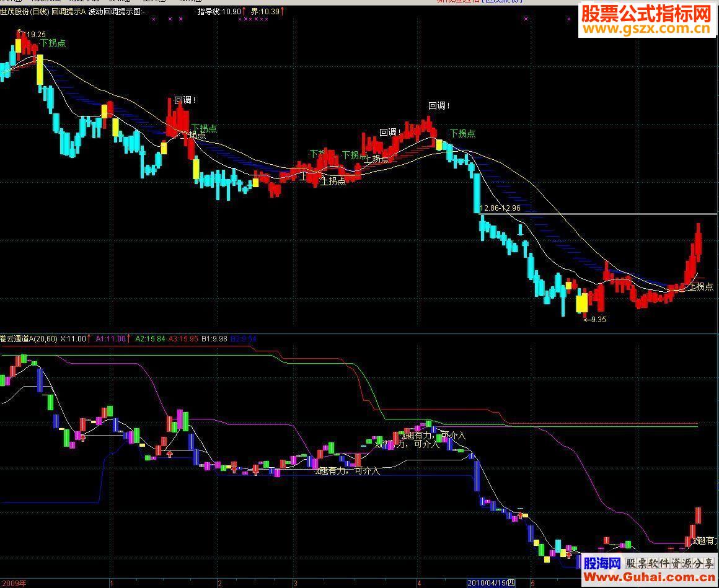Viewport: 719px width, 588px height.
Task: Click the 指导线:10.90 value readout
Action: click(x=219, y=11)
